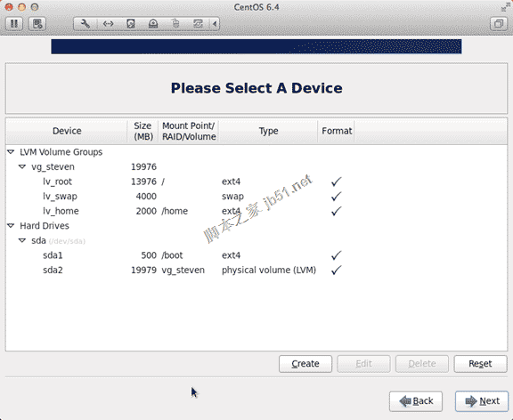Click the /boot mount point text
The image size is (513, 420).
click(x=172, y=255)
